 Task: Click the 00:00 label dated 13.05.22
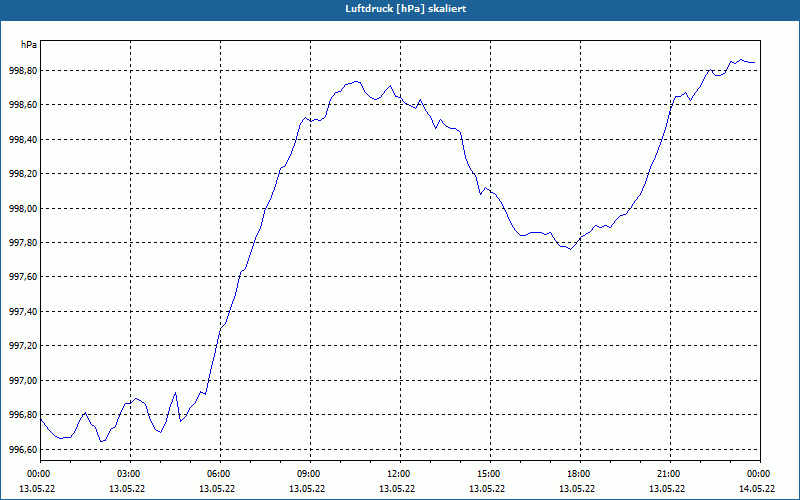coord(40,474)
